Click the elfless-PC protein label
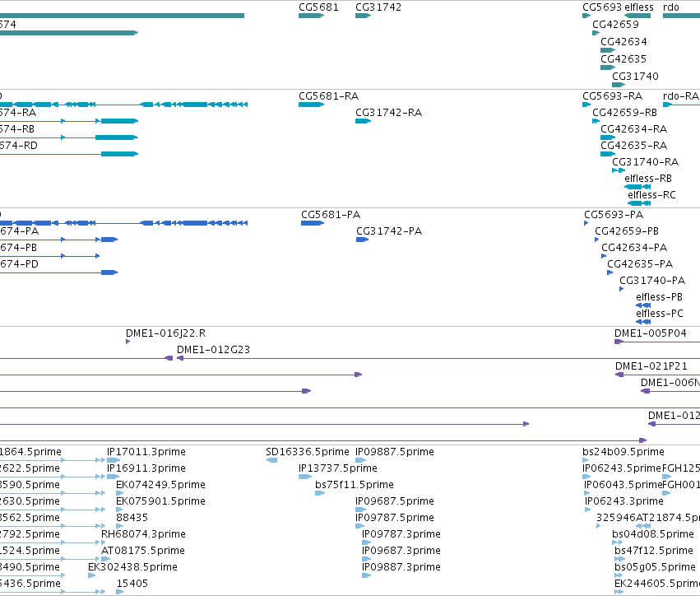 660,314
